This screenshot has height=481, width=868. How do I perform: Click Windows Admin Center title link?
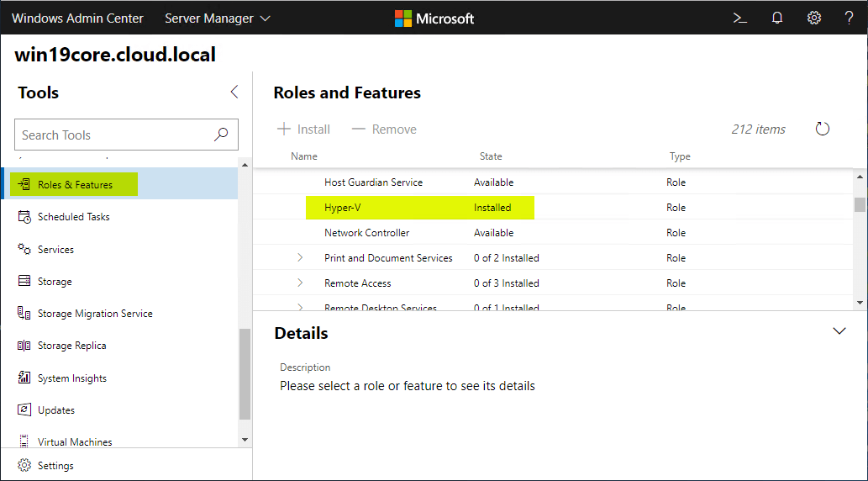tap(77, 18)
